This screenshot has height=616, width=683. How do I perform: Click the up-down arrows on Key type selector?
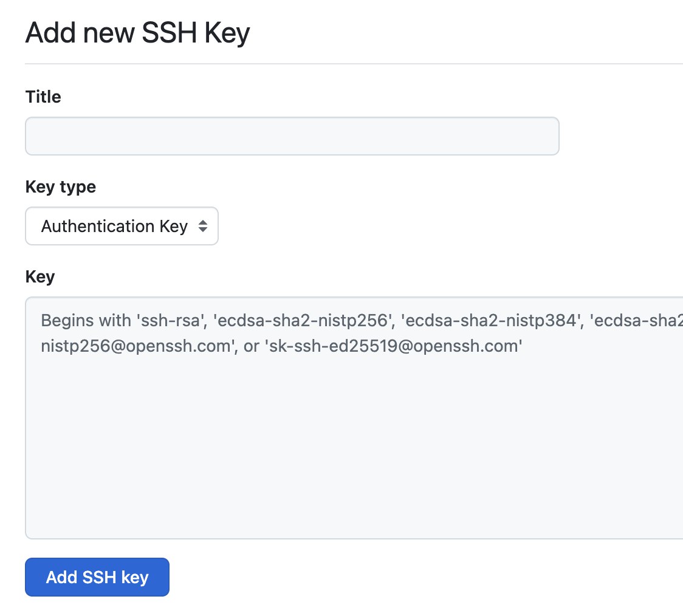(203, 227)
